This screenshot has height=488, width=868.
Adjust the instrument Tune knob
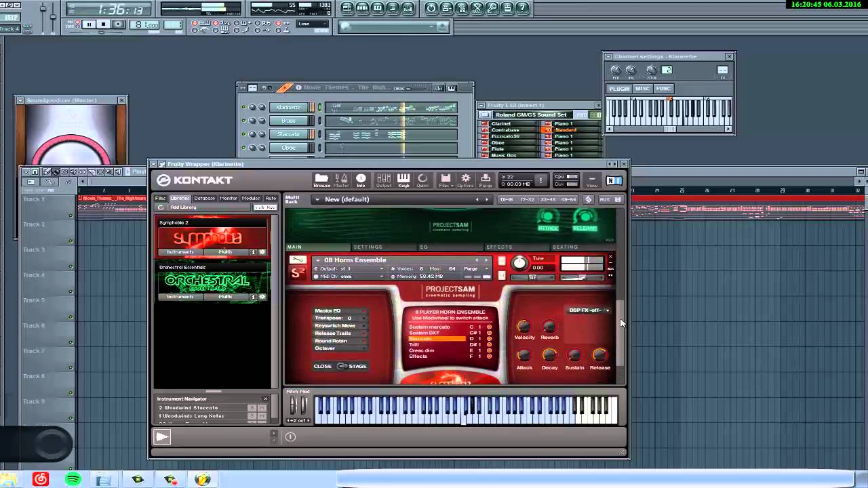click(x=519, y=264)
